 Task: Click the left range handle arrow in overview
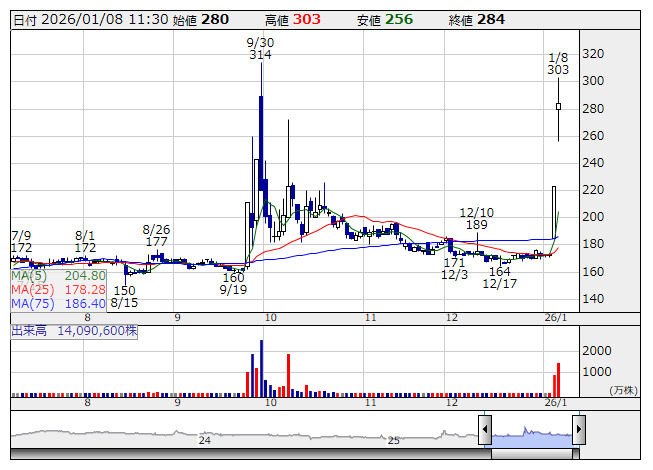pos(485,431)
